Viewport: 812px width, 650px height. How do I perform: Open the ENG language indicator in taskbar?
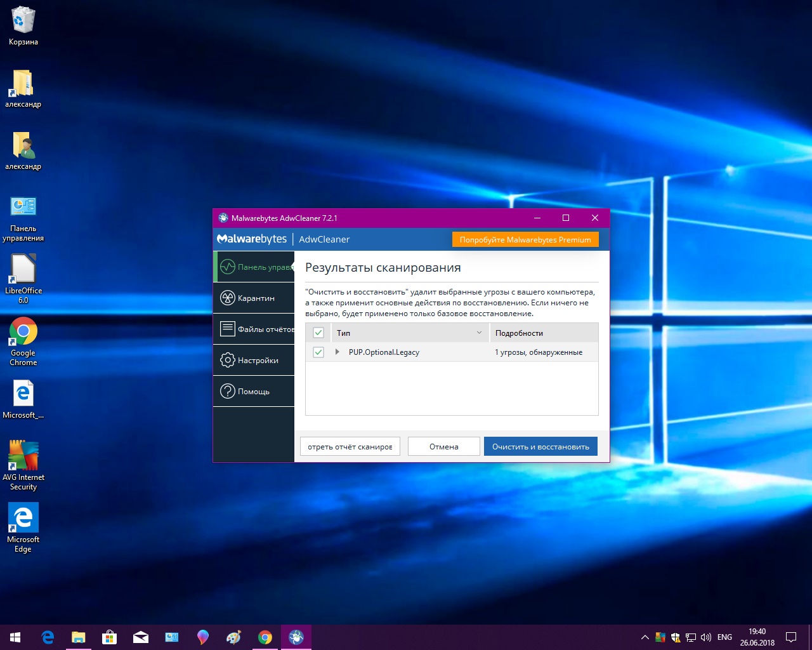724,637
